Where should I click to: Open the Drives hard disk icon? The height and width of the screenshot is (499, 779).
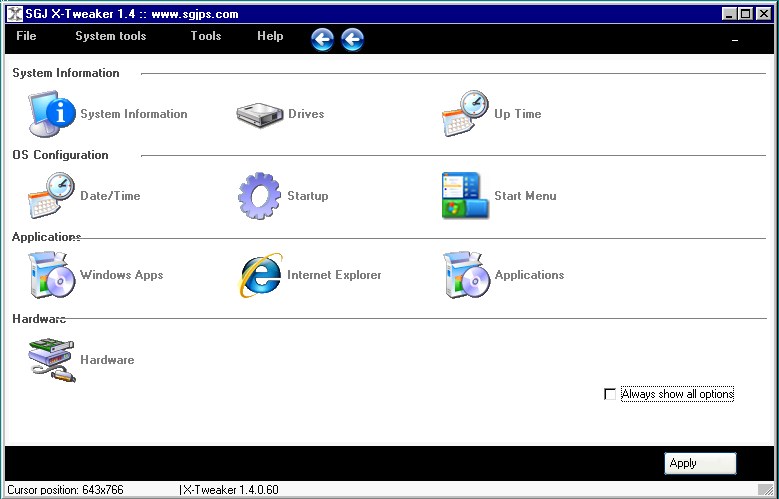coord(260,115)
